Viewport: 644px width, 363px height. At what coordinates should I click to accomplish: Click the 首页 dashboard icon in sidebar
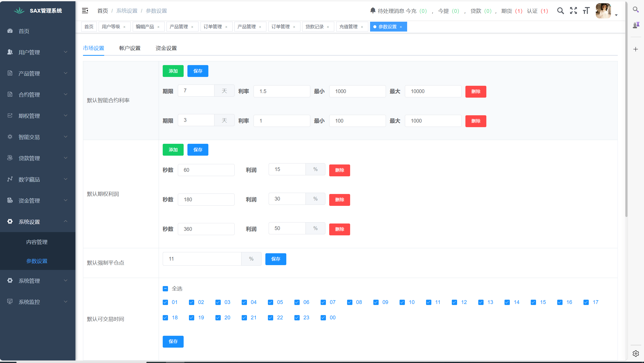point(10,31)
